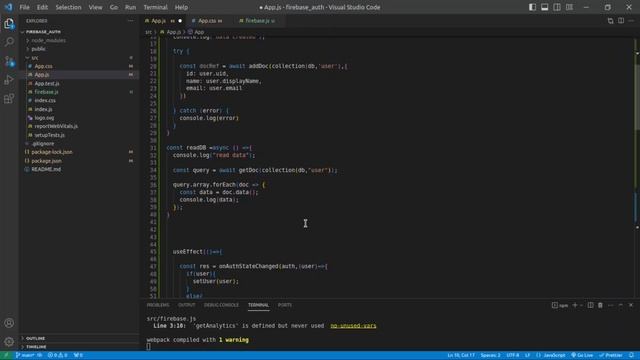Toggle the bottom panel layout icon
640x360 pixels.
tap(544, 7)
